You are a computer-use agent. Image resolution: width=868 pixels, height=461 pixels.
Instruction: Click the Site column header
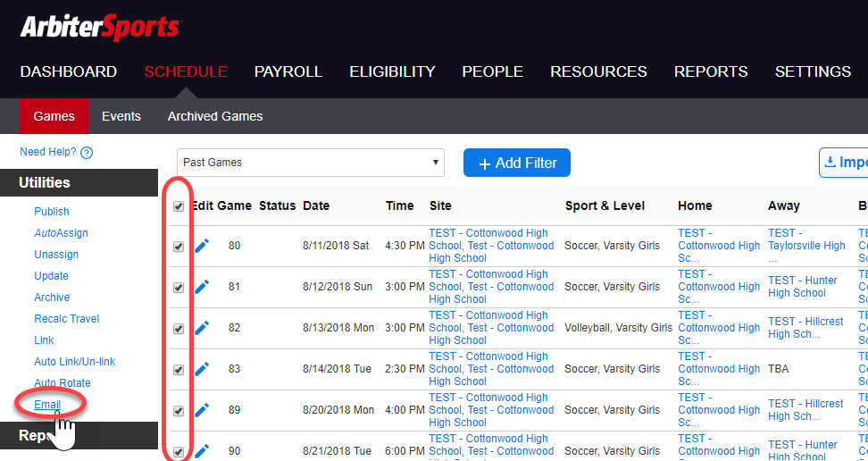[x=440, y=205]
